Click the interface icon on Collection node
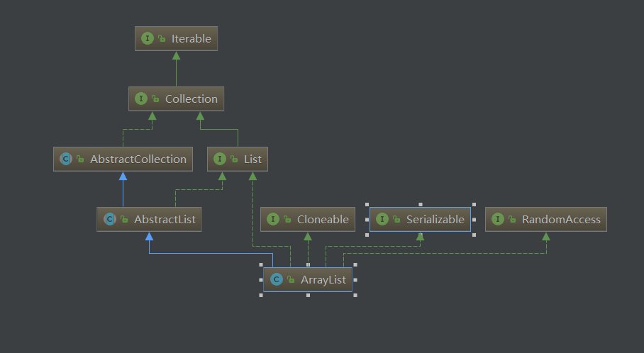This screenshot has height=353, width=644. [x=140, y=99]
